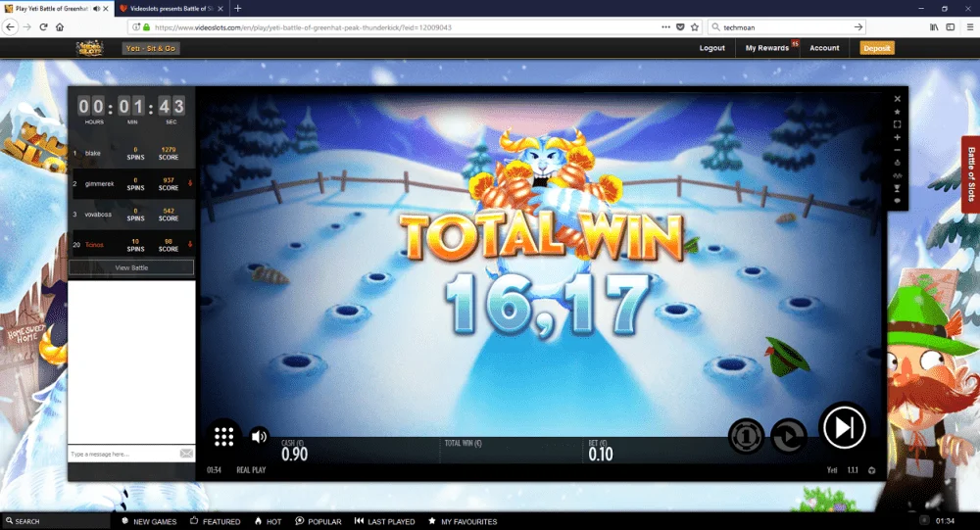Viewport: 980px width, 530px height.
Task: Bookmark this page with star icon
Action: [695, 27]
